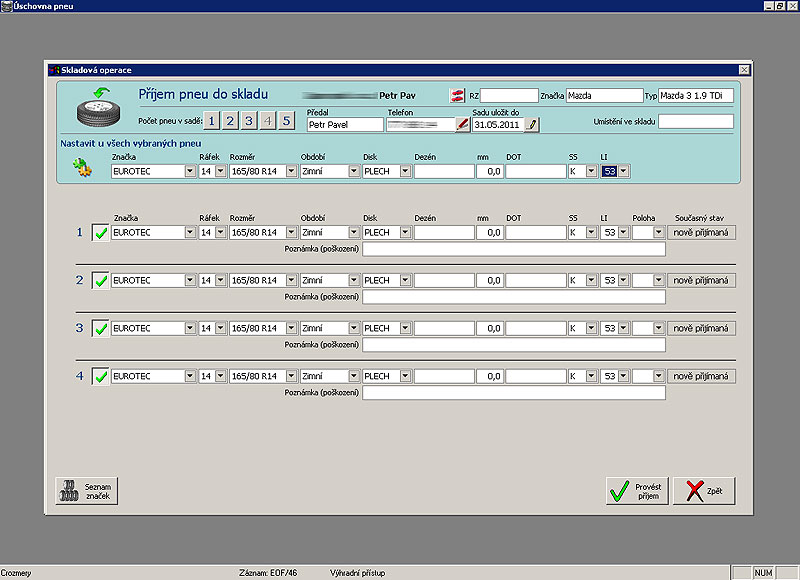Click the Skladová operace title icon
This screenshot has width=800, height=580.
[x=54, y=70]
